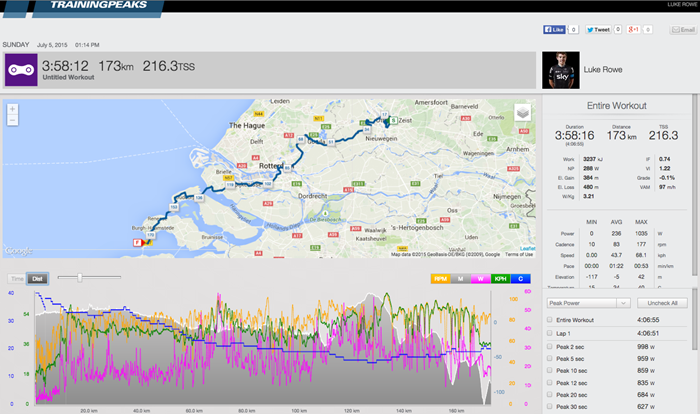Check the Peak 10 sec checkbox
700x414 pixels.
click(550, 371)
